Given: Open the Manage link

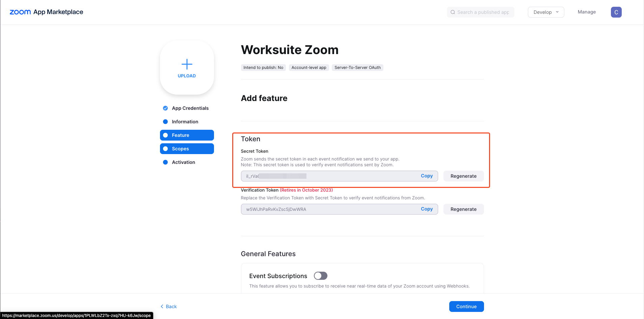Looking at the screenshot, I should tap(587, 12).
